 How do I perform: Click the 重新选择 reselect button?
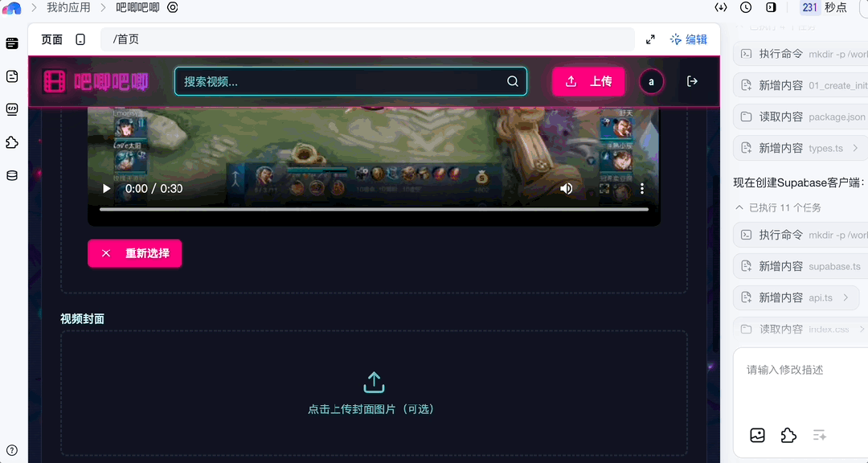(134, 252)
